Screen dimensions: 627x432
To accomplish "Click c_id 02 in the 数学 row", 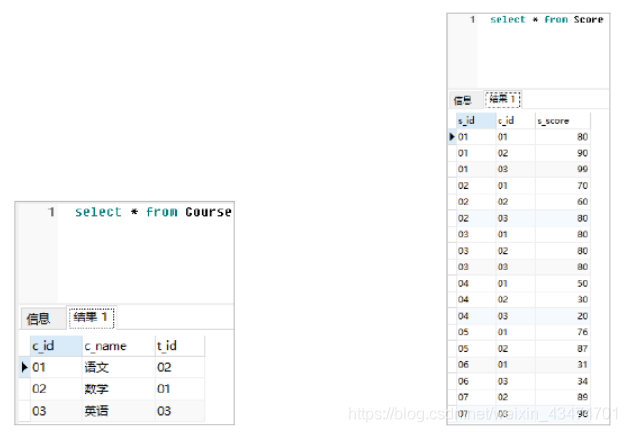I will tap(56, 389).
